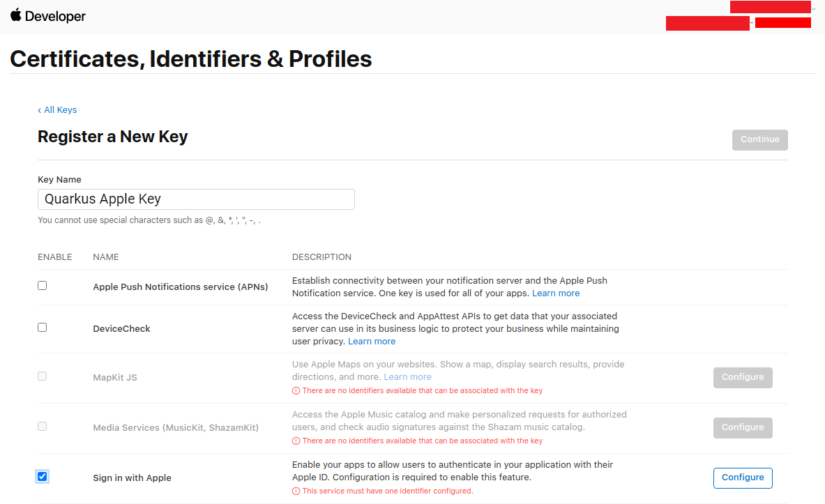Uncheck the Sign in with Apple checkbox
Screen dimensions: 825x504
tap(42, 477)
